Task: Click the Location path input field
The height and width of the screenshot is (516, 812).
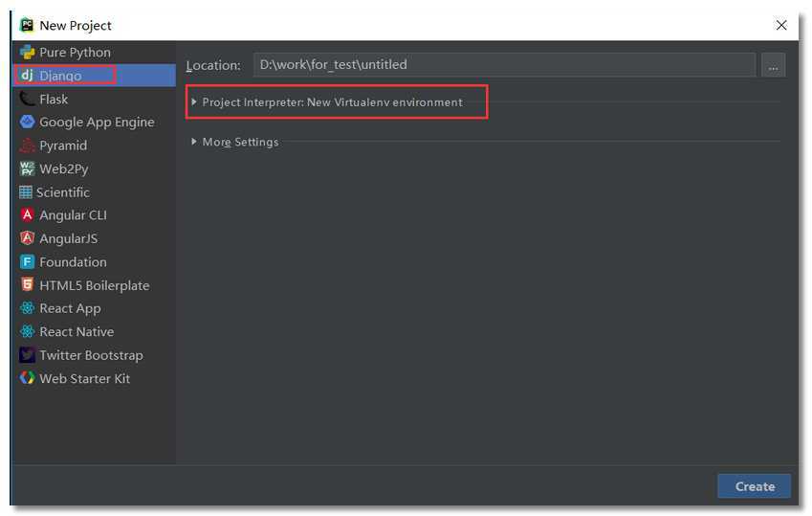Action: (x=504, y=65)
